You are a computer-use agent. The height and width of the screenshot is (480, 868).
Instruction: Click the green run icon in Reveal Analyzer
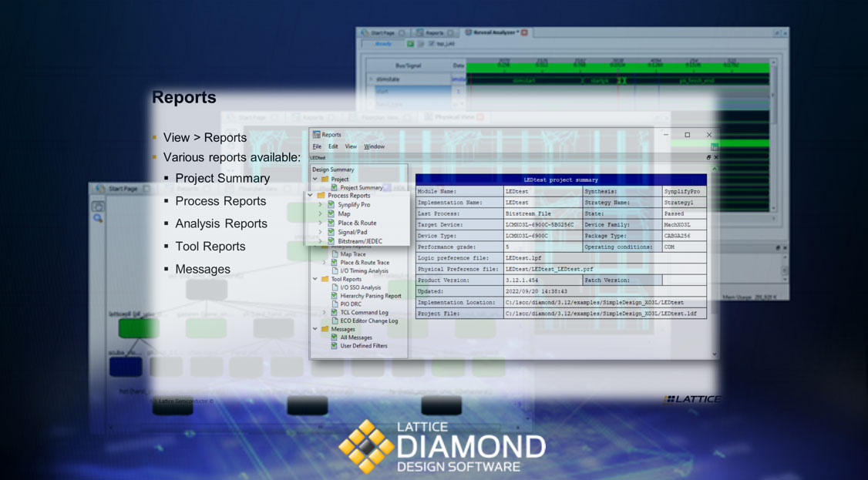tap(411, 44)
